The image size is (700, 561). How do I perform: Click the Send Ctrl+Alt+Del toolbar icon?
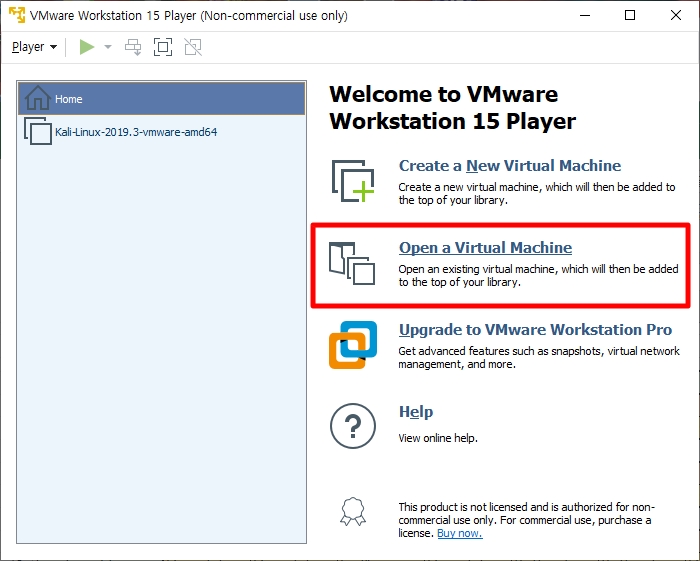[133, 47]
